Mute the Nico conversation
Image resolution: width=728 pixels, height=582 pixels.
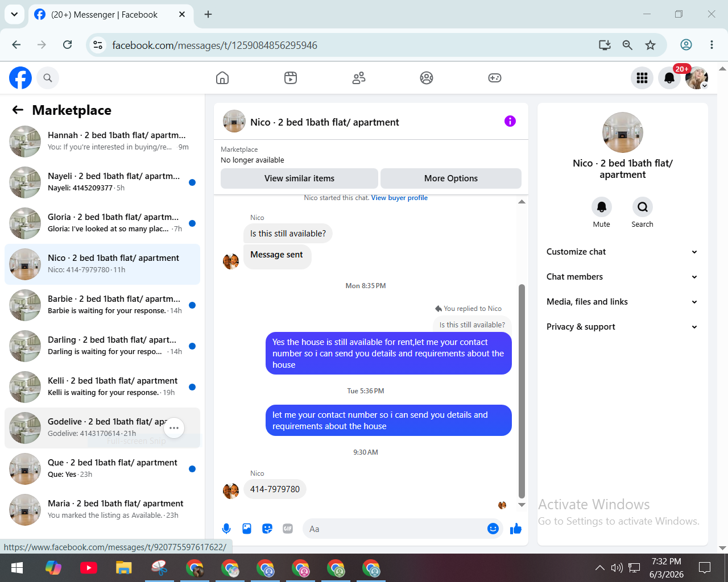pos(602,207)
